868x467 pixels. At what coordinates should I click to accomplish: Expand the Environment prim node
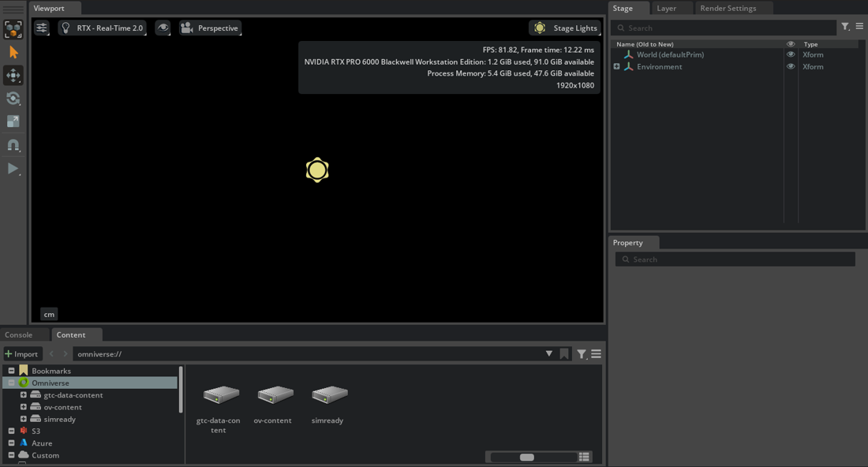tap(617, 66)
